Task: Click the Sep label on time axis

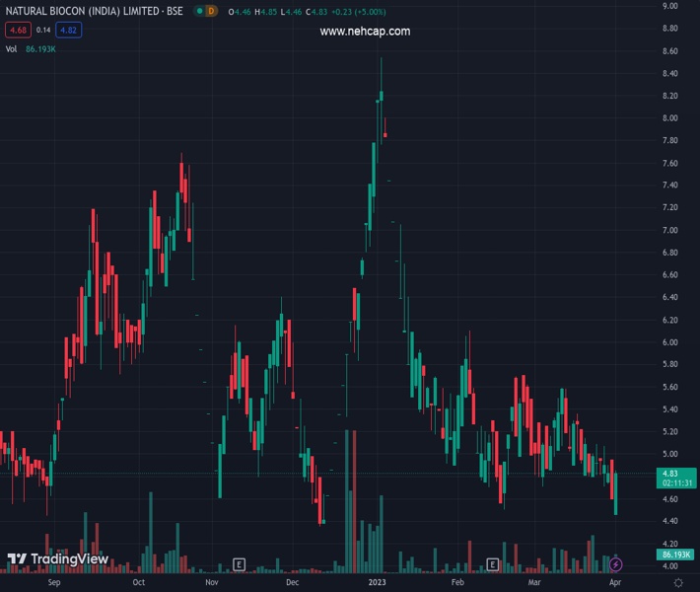Action: [x=54, y=583]
